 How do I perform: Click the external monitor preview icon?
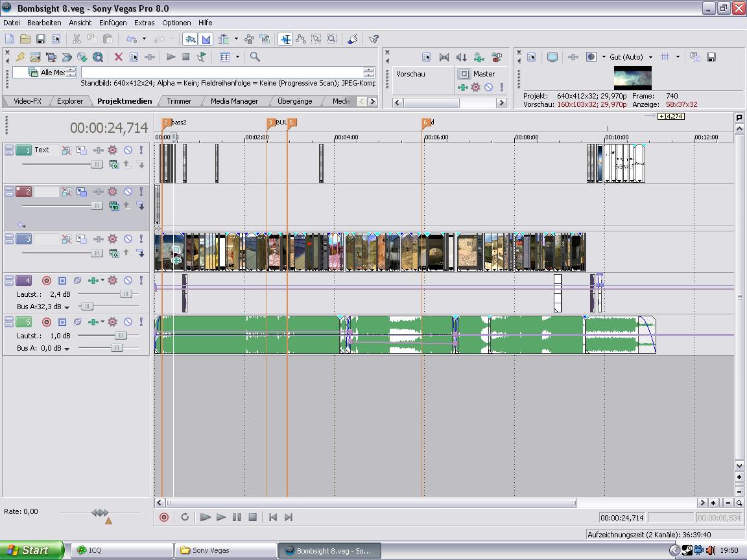[x=552, y=57]
